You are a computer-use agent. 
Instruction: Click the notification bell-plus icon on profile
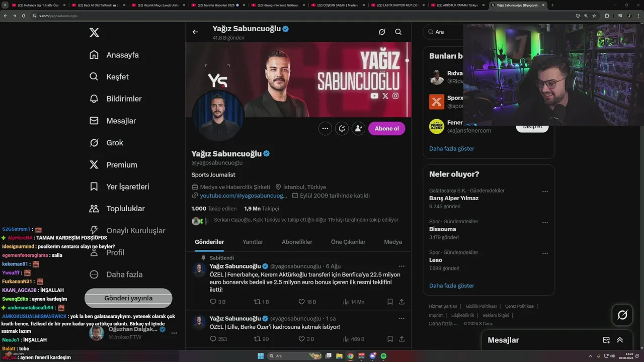coord(342,128)
